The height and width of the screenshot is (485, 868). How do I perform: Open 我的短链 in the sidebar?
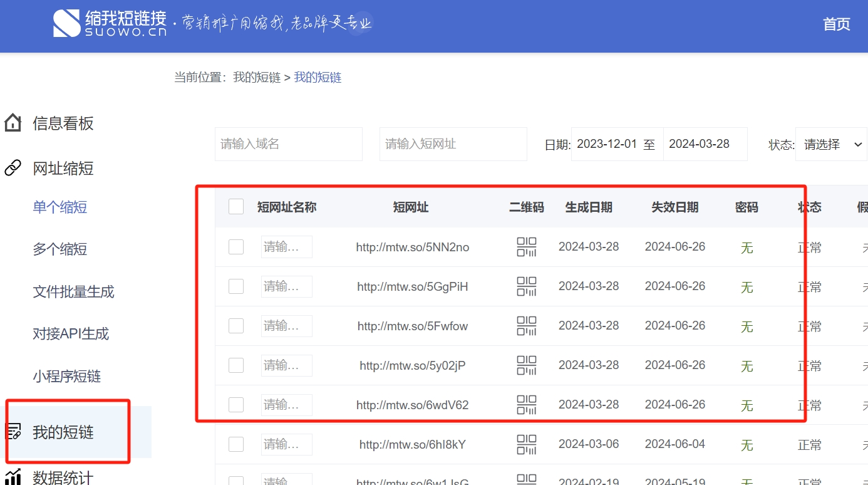coord(63,432)
